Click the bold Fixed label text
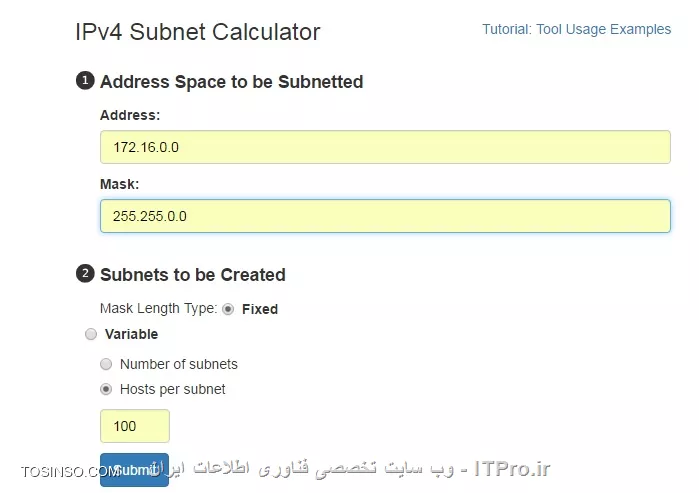Image resolution: width=699 pixels, height=493 pixels. click(260, 309)
